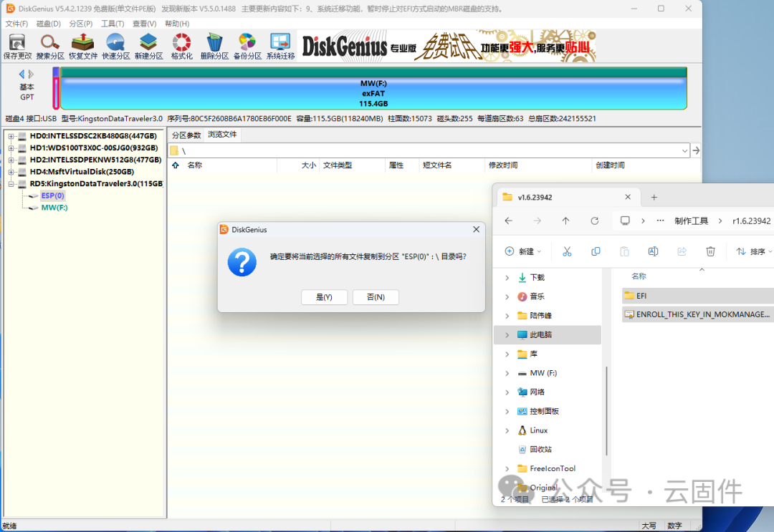
Task: Select the ESP(0) partition in tree
Action: tap(52, 195)
